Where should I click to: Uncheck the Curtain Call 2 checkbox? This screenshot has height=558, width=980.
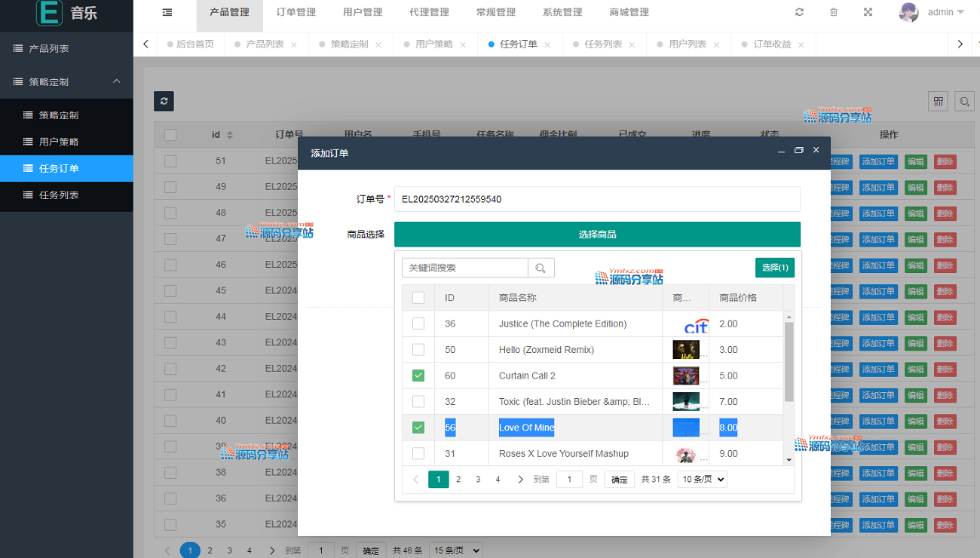(x=418, y=376)
